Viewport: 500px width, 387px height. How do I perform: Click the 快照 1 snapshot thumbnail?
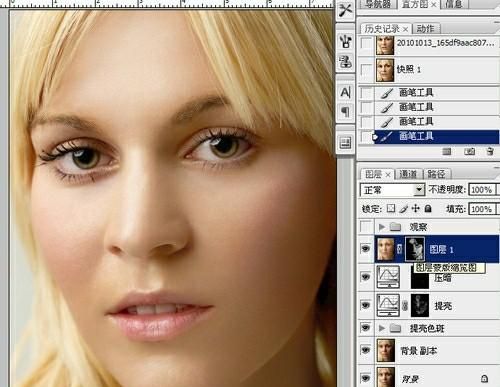coord(385,70)
